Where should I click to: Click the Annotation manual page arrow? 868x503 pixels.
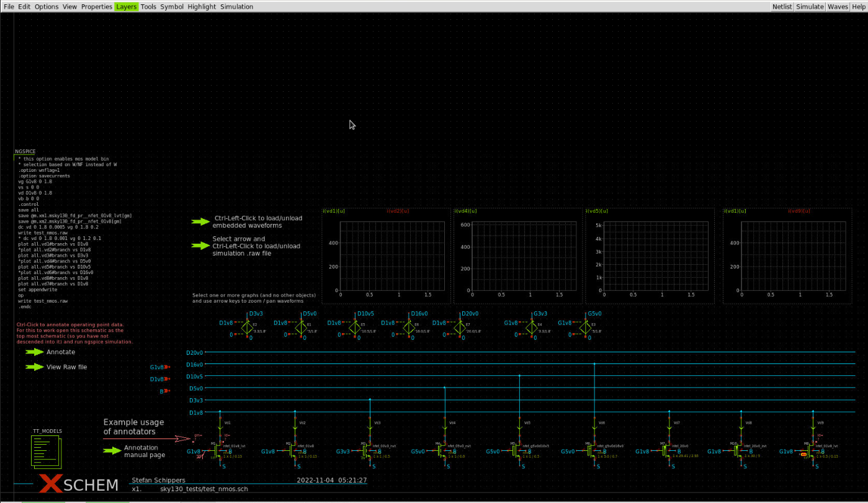pos(112,451)
